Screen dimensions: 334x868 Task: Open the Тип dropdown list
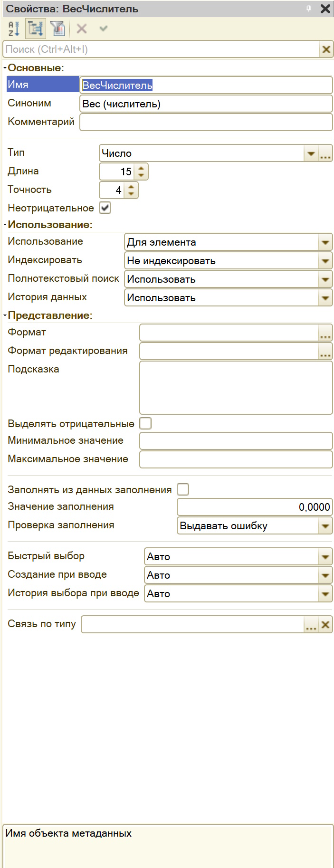point(311,153)
